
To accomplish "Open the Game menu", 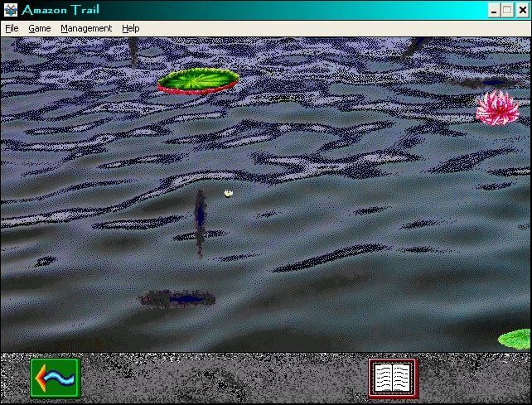I will [39, 28].
